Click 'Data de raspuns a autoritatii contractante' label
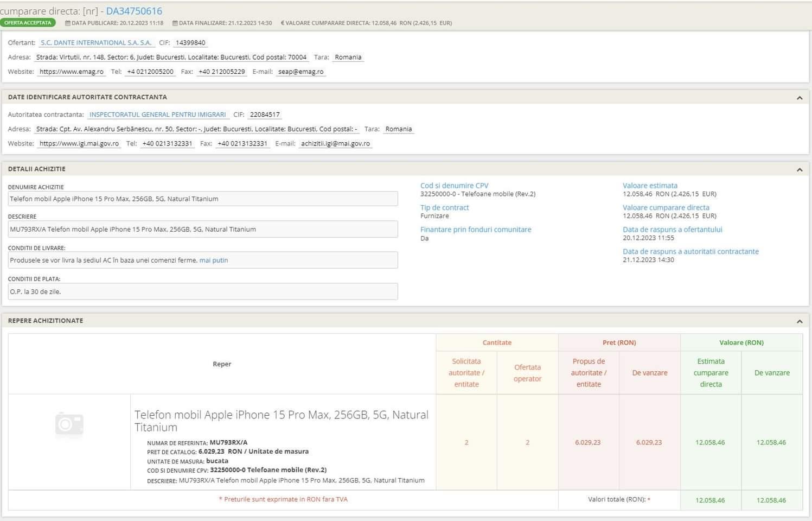This screenshot has height=521, width=812. point(691,251)
